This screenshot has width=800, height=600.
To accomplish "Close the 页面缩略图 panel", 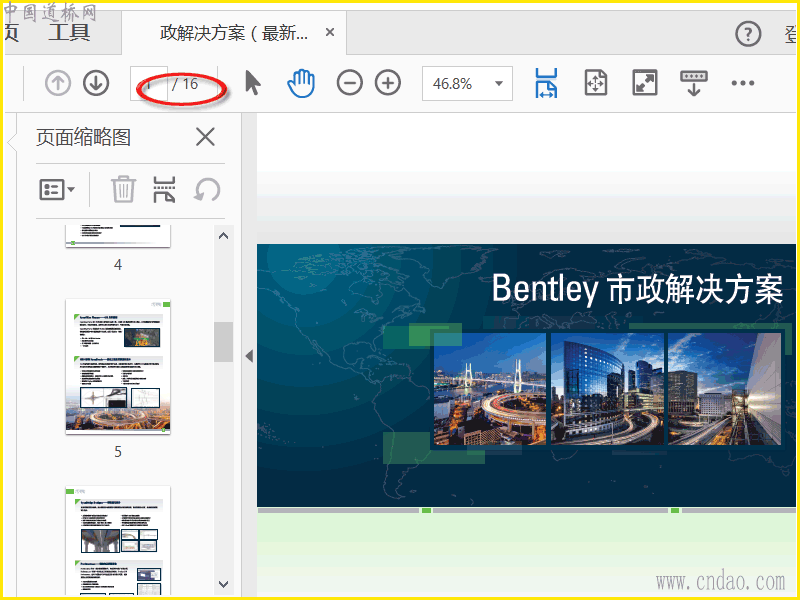I will [205, 137].
